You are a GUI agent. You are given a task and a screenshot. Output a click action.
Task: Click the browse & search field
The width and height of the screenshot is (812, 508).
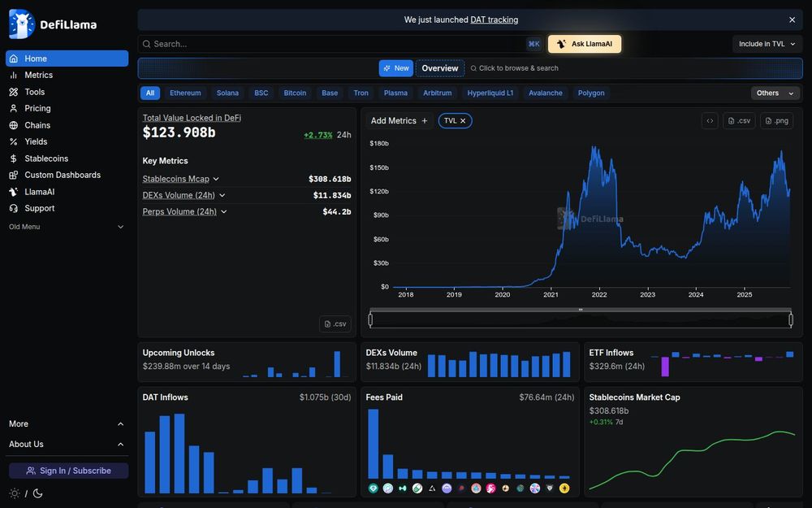click(514, 68)
